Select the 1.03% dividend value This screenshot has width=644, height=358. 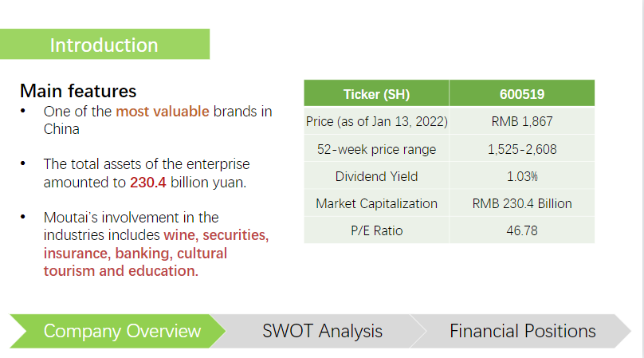(521, 175)
